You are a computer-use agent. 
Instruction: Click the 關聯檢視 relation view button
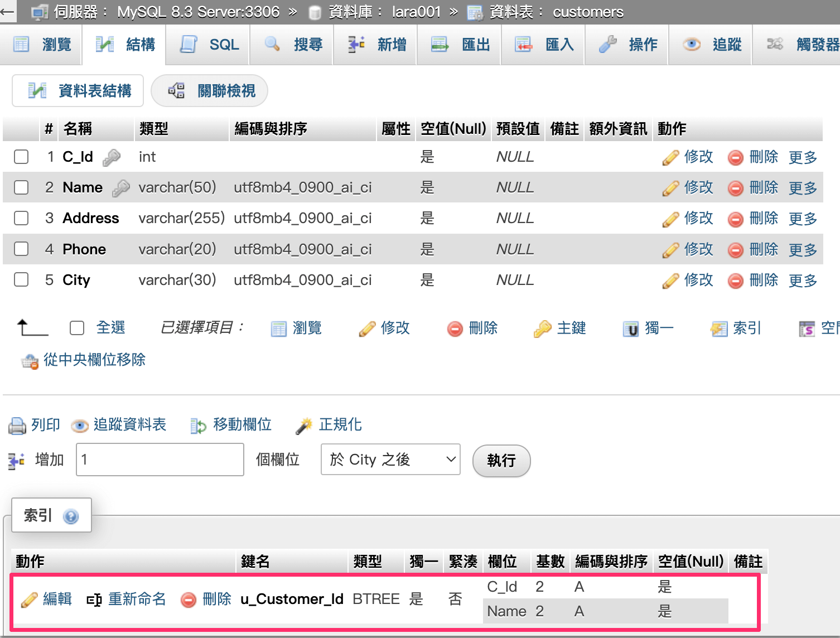point(210,90)
